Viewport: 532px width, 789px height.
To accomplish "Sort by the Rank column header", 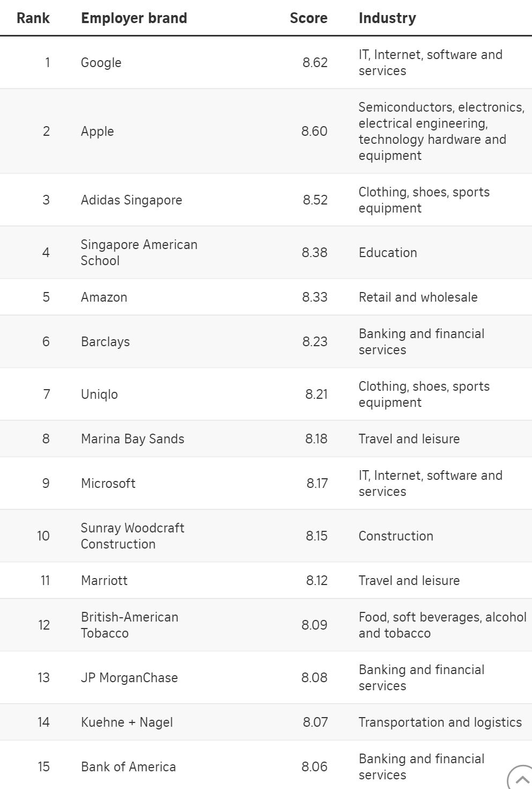I will click(33, 18).
